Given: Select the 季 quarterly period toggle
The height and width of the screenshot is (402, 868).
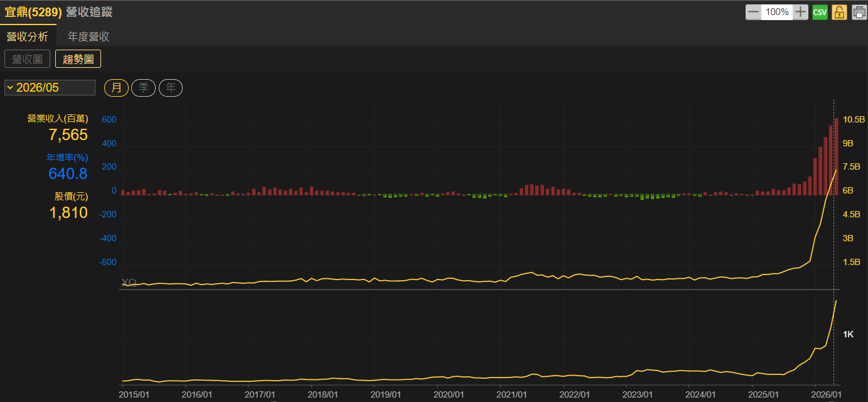Looking at the screenshot, I should click(144, 88).
